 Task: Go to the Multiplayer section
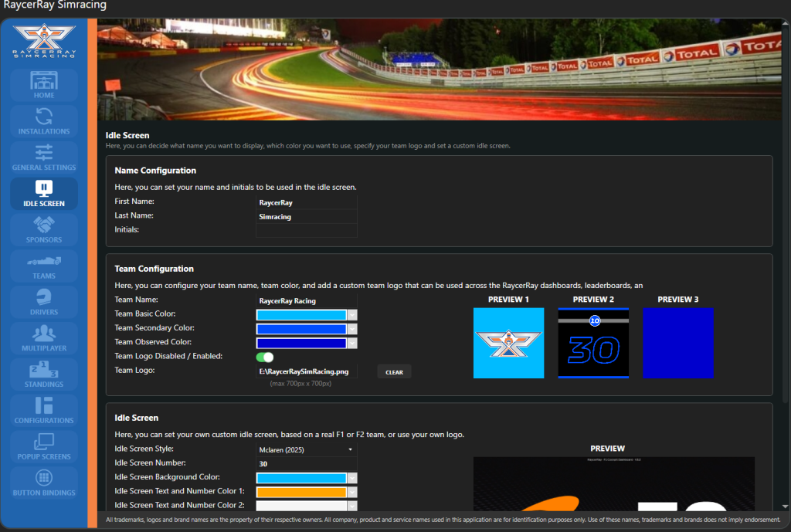point(44,339)
